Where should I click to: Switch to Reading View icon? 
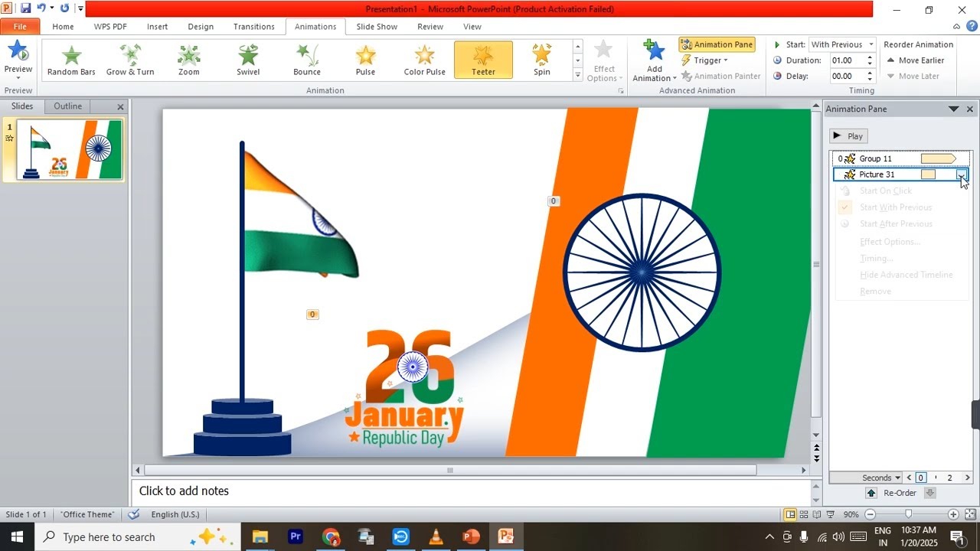pos(817,514)
